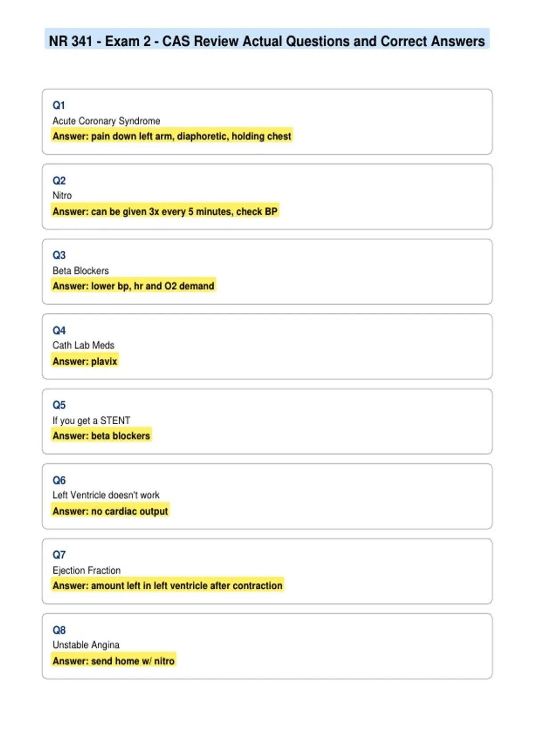Click the 'Unstable Angina' question text

pos(86,645)
